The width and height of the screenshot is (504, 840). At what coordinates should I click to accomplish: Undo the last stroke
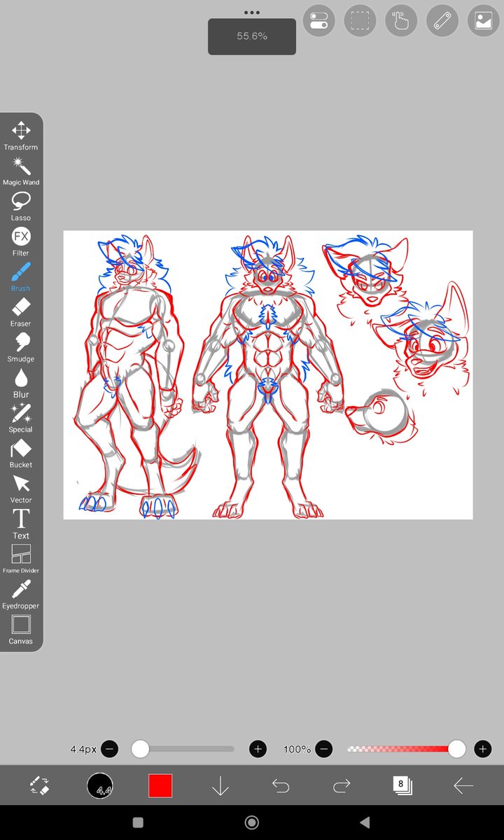281,785
